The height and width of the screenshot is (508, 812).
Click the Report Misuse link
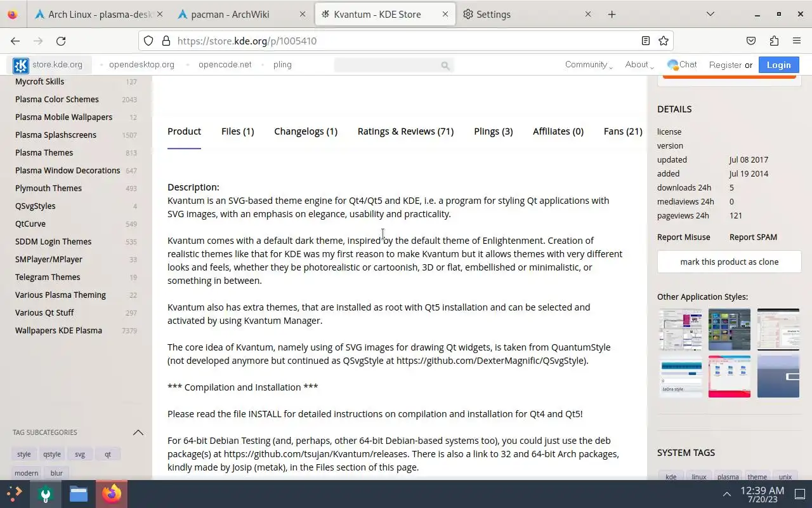coord(684,237)
